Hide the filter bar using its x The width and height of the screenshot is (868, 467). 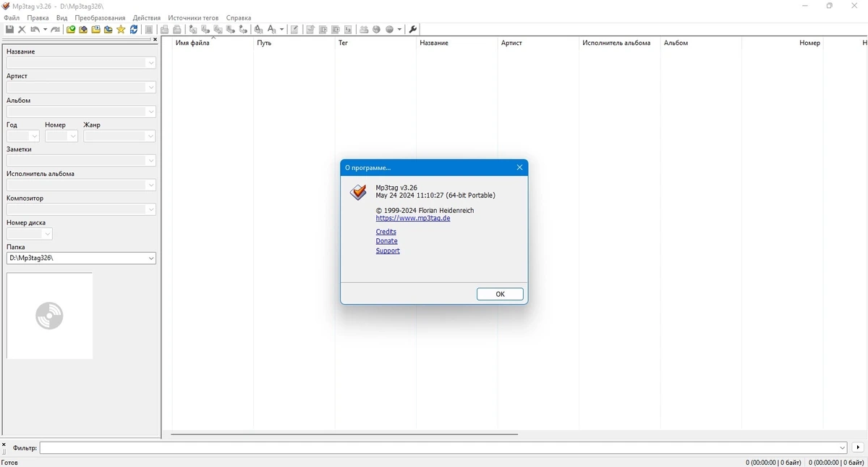pos(4,445)
